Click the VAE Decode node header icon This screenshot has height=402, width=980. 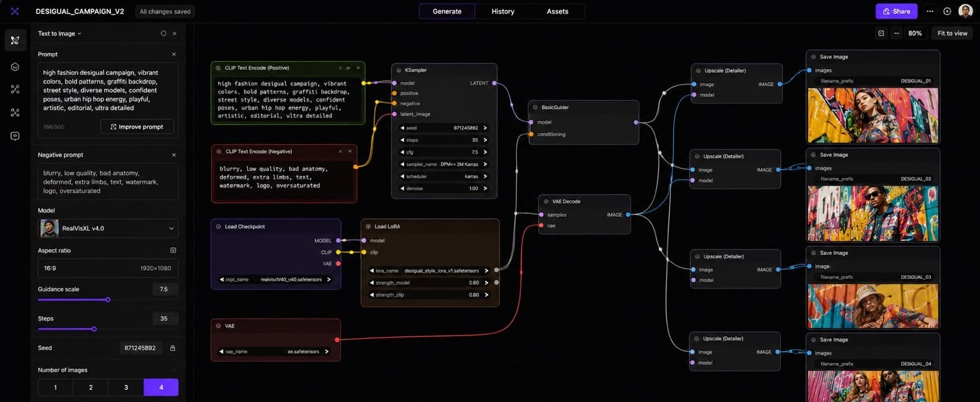point(546,202)
